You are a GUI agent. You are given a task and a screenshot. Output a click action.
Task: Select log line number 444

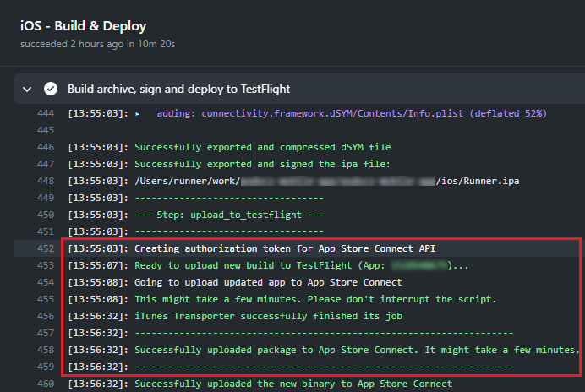[46, 113]
